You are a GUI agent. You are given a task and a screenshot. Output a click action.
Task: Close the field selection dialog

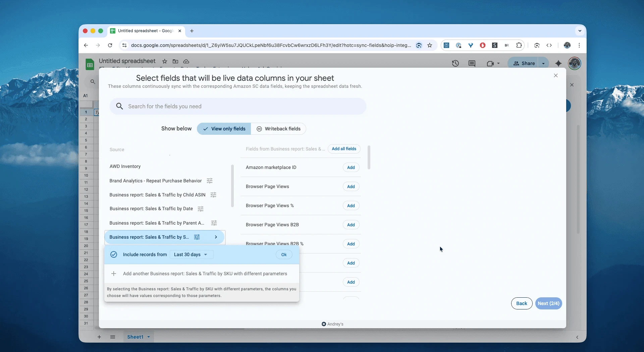point(556,76)
